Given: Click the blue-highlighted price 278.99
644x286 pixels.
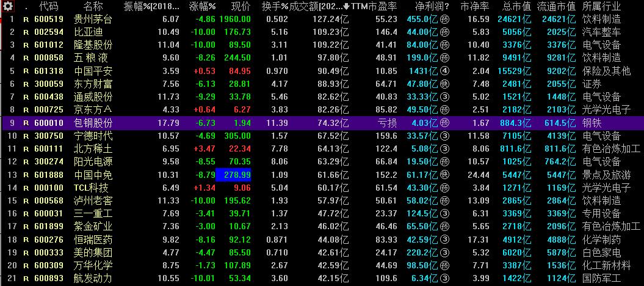Looking at the screenshot, I should click(234, 175).
